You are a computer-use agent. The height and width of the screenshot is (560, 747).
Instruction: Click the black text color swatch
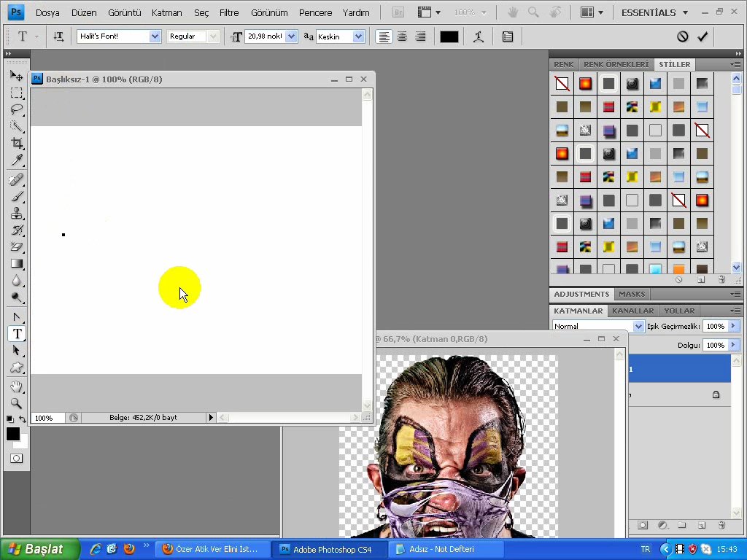(449, 36)
